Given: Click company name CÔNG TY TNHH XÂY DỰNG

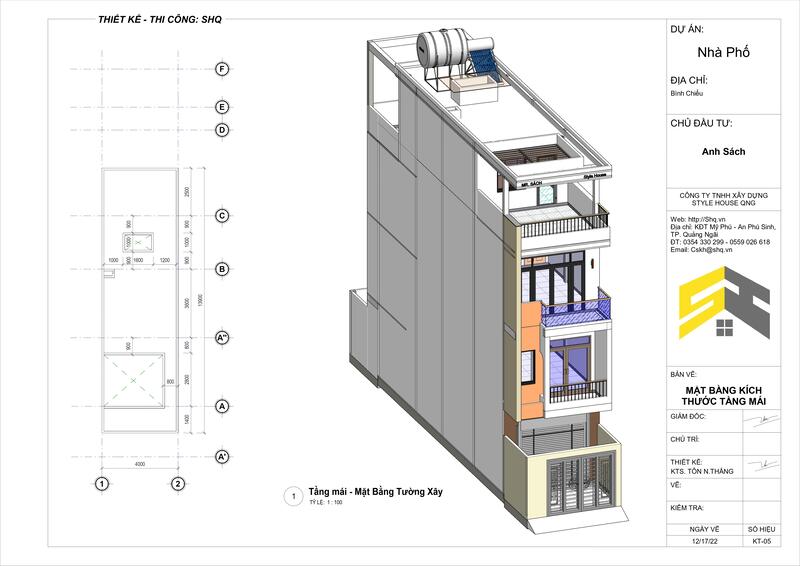Looking at the screenshot, I should (x=723, y=195).
